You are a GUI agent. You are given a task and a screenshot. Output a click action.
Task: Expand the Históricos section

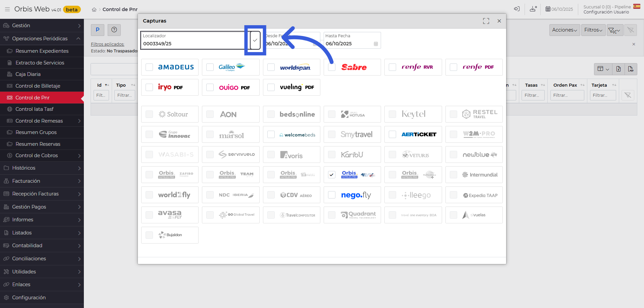coord(42,168)
